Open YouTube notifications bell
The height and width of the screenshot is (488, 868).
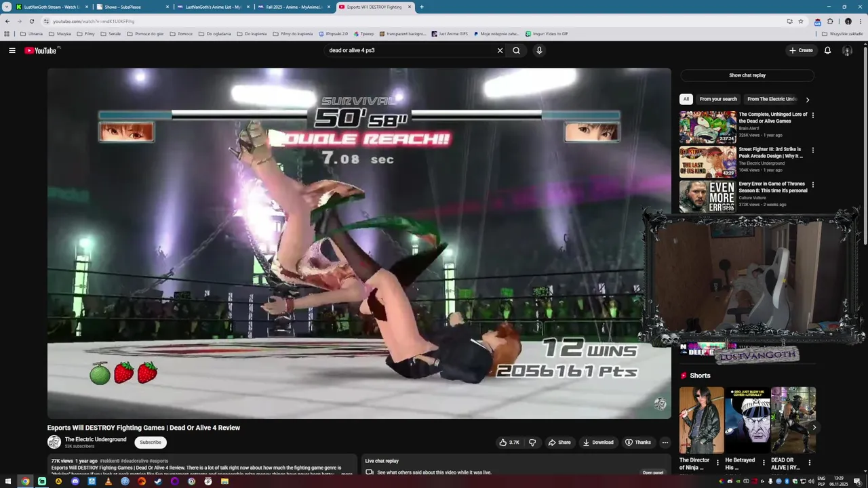pos(827,50)
